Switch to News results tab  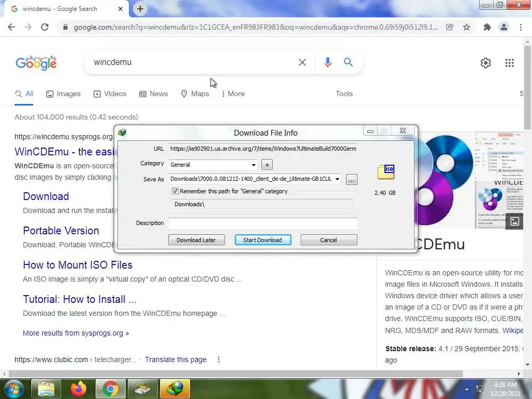(153, 94)
